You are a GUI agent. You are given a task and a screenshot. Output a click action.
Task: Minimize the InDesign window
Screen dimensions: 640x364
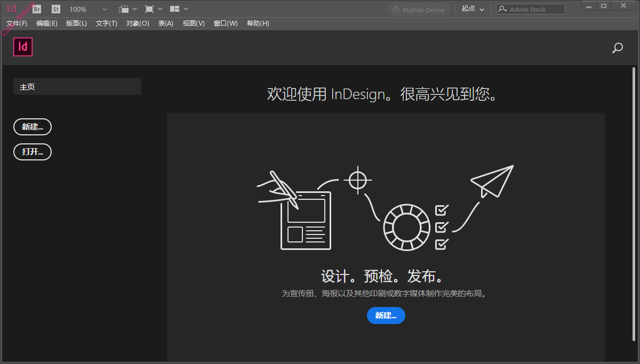point(589,6)
